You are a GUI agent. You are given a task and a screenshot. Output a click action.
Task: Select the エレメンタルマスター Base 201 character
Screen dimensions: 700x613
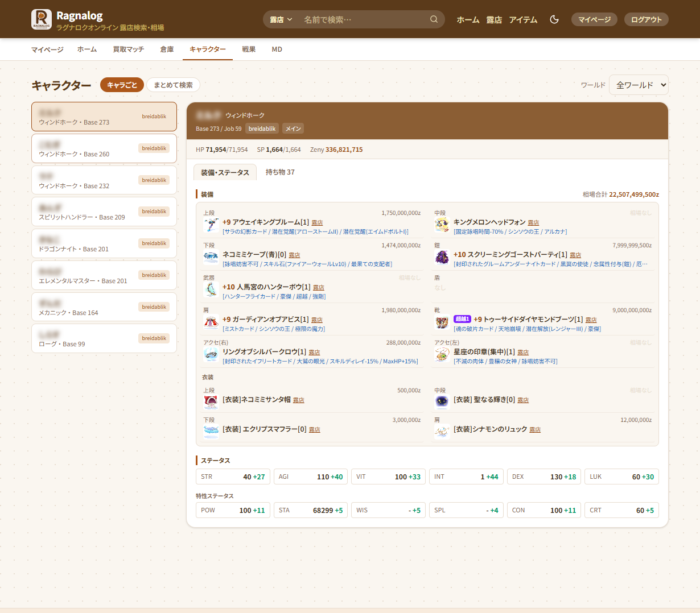click(x=104, y=275)
